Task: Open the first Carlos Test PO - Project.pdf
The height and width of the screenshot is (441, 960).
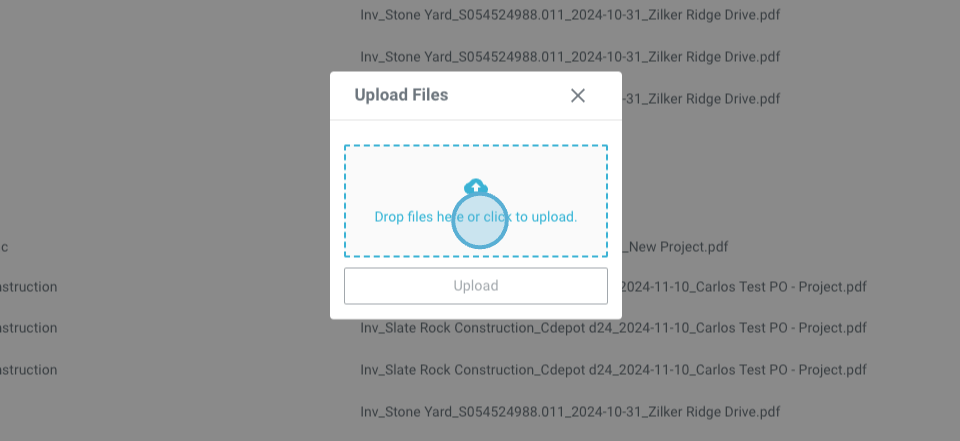Action: (740, 287)
